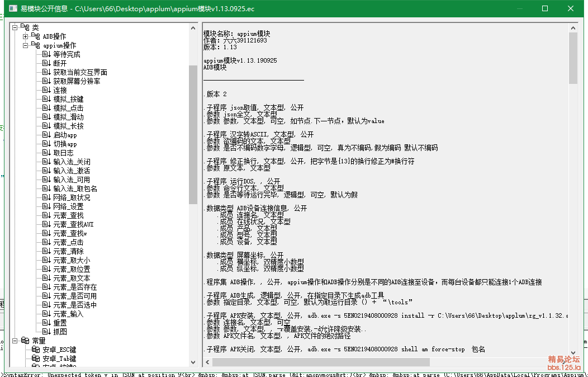Image resolution: width=588 pixels, height=377 pixels.
Task: Click the method icon beside 断开
Action: click(x=46, y=63)
